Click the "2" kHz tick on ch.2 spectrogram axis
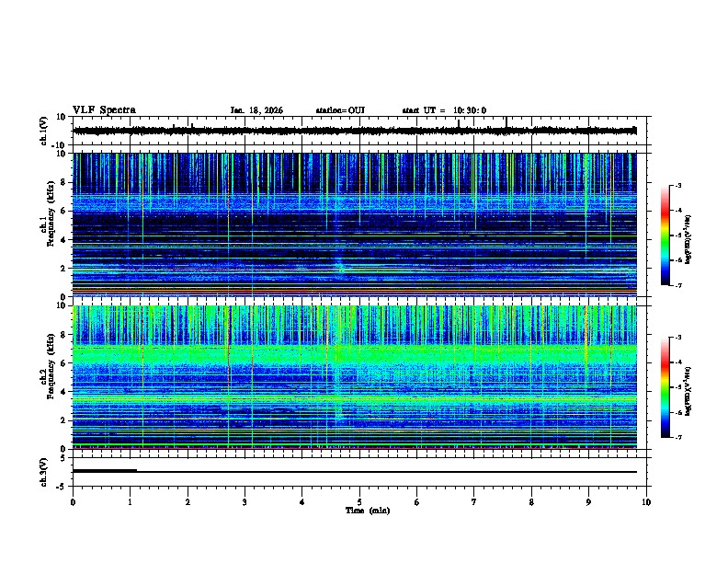The width and height of the screenshot is (728, 563). 63,420
